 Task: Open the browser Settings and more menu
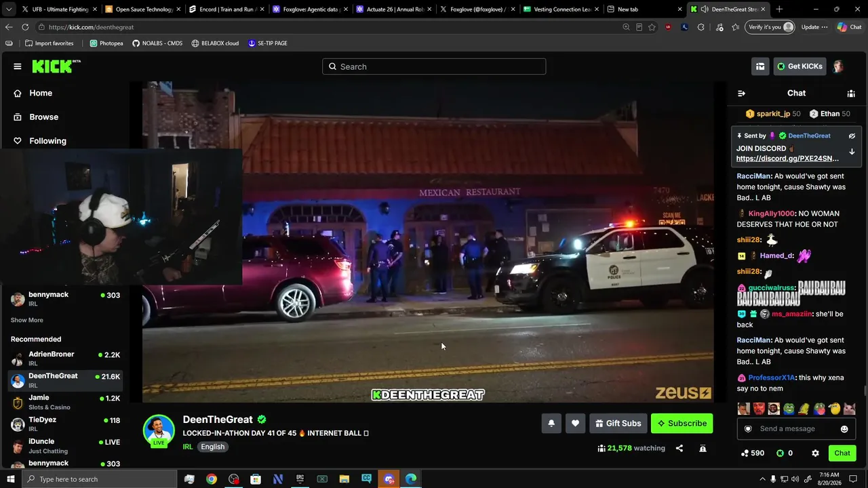tap(825, 27)
